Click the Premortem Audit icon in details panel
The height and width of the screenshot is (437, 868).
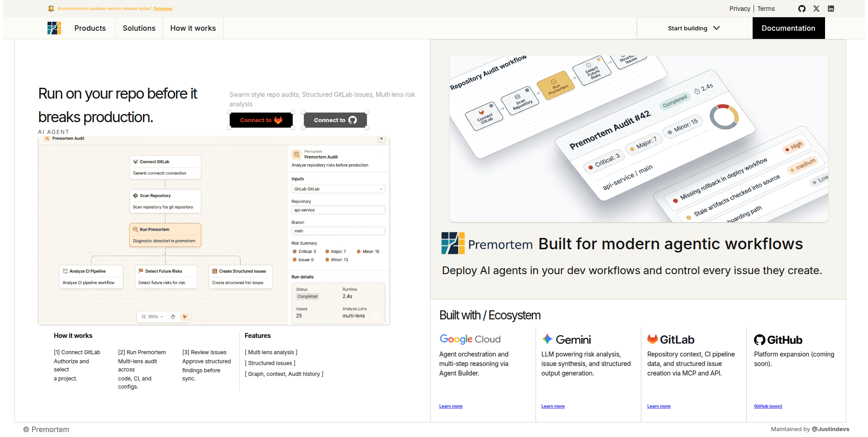[297, 154]
